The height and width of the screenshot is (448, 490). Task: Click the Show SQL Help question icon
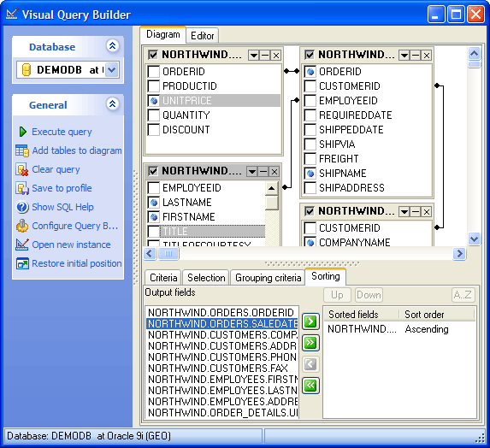(x=22, y=207)
